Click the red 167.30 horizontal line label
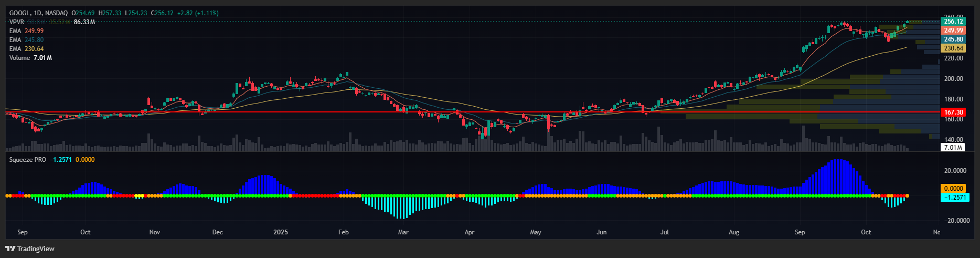This screenshot has width=980, height=258. [953, 112]
